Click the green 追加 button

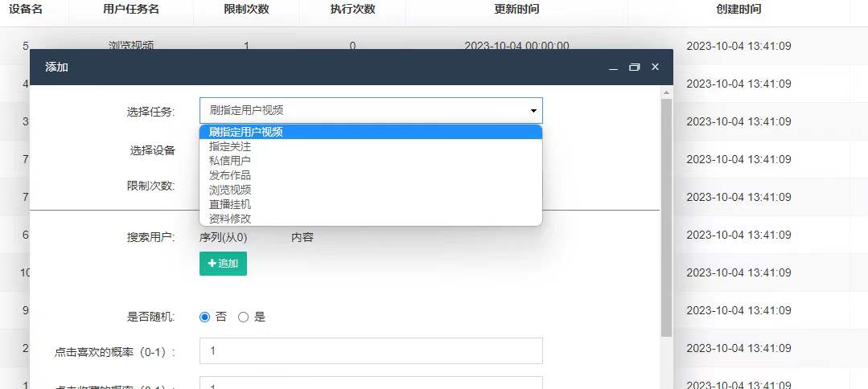pyautogui.click(x=223, y=264)
